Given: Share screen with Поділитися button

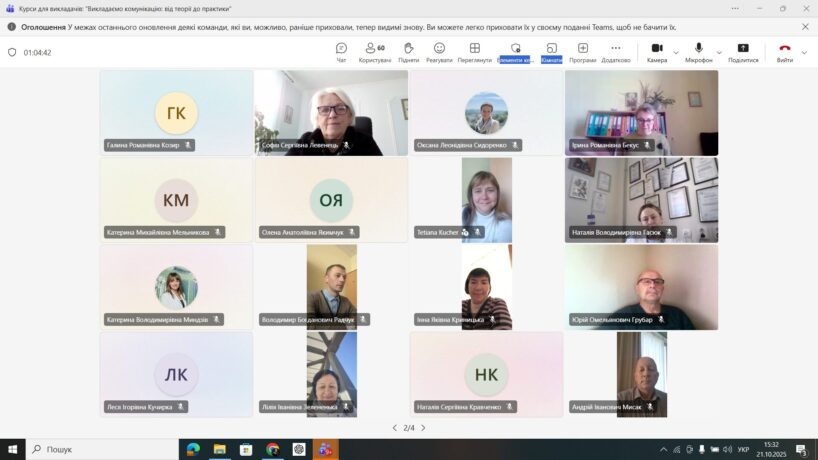Looking at the screenshot, I should pos(743,51).
